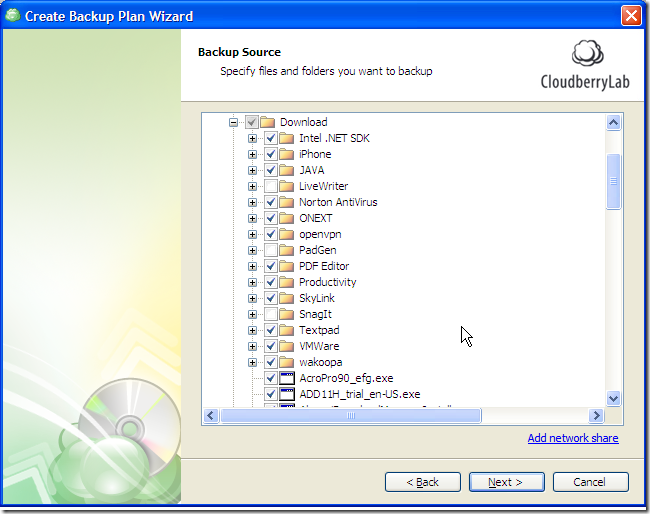The image size is (650, 514).
Task: Expand the Intel .NET SDK node
Action: 252,138
